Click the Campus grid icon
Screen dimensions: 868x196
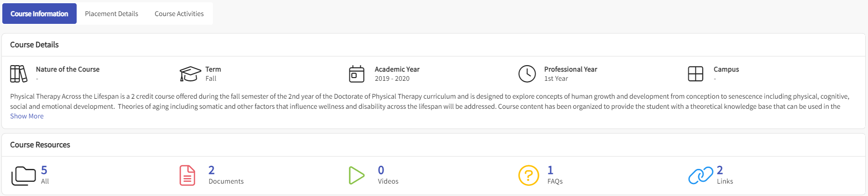695,74
